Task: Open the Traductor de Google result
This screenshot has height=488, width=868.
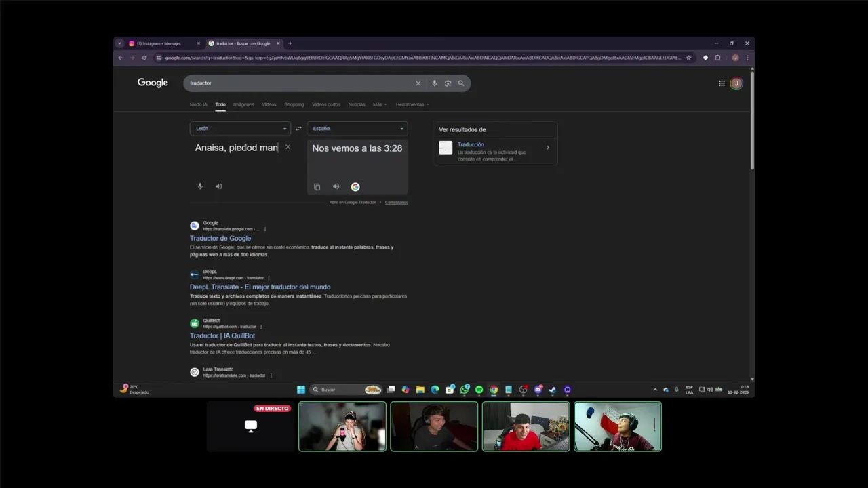Action: coord(220,239)
